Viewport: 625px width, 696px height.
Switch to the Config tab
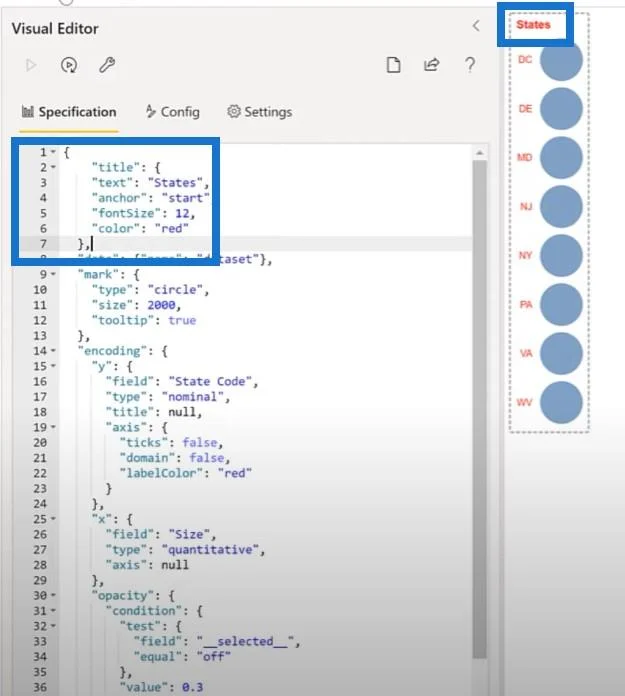click(173, 112)
